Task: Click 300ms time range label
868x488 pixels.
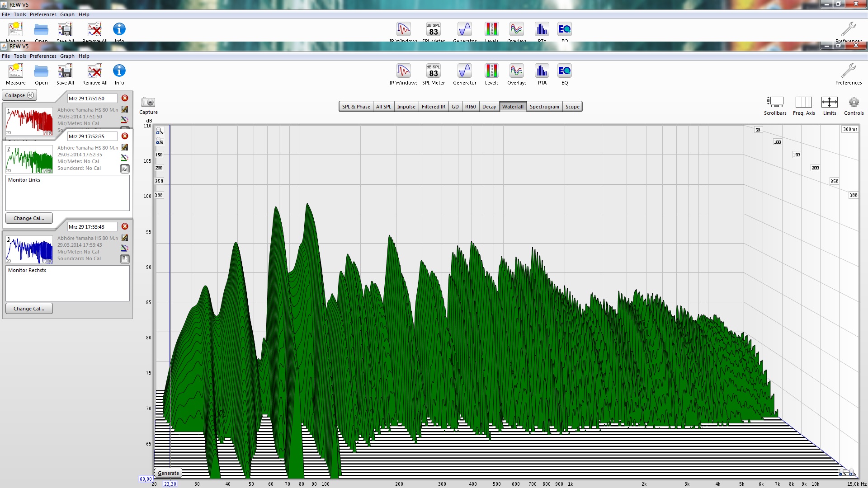Action: pyautogui.click(x=850, y=129)
